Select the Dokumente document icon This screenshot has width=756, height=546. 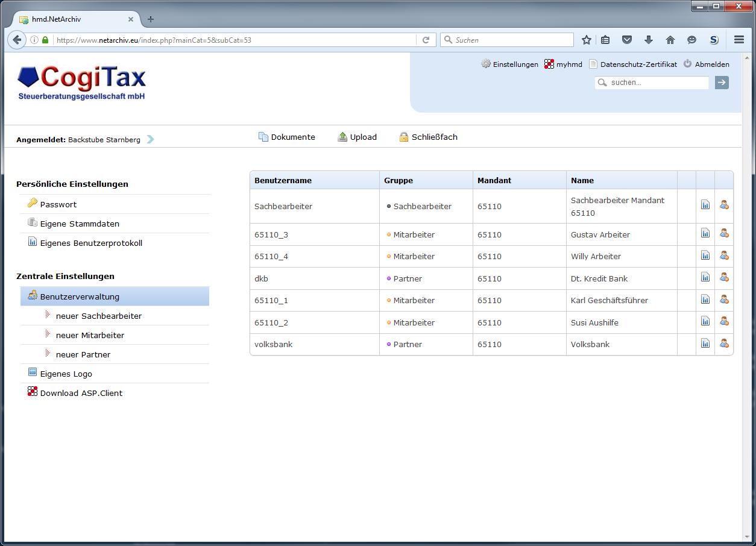click(263, 137)
